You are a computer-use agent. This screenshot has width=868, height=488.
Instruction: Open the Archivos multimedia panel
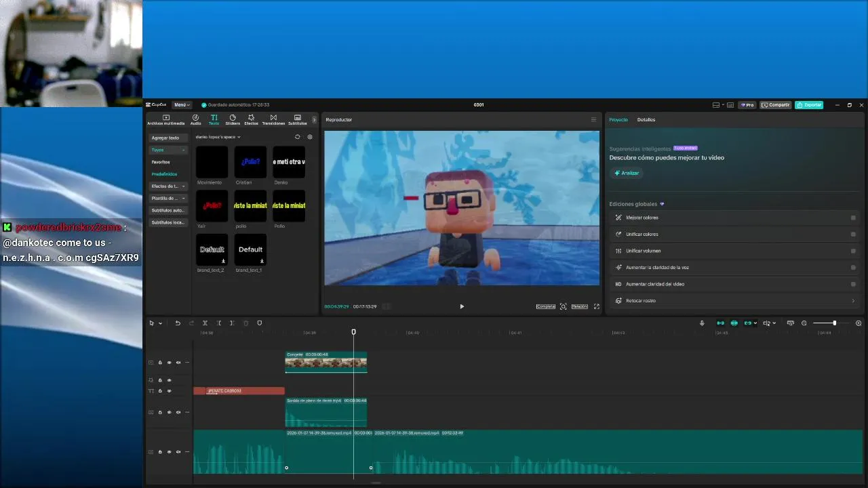pos(165,120)
